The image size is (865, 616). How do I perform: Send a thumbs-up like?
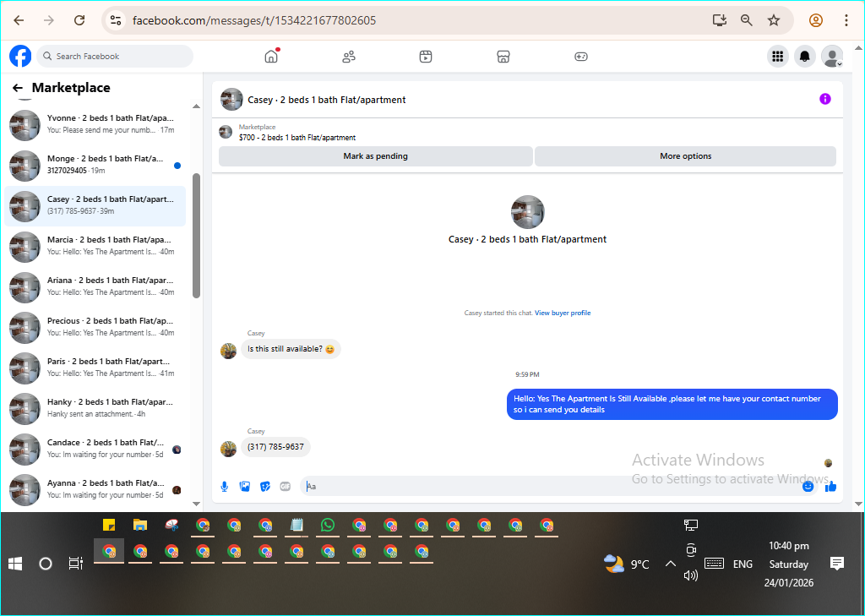coord(831,486)
